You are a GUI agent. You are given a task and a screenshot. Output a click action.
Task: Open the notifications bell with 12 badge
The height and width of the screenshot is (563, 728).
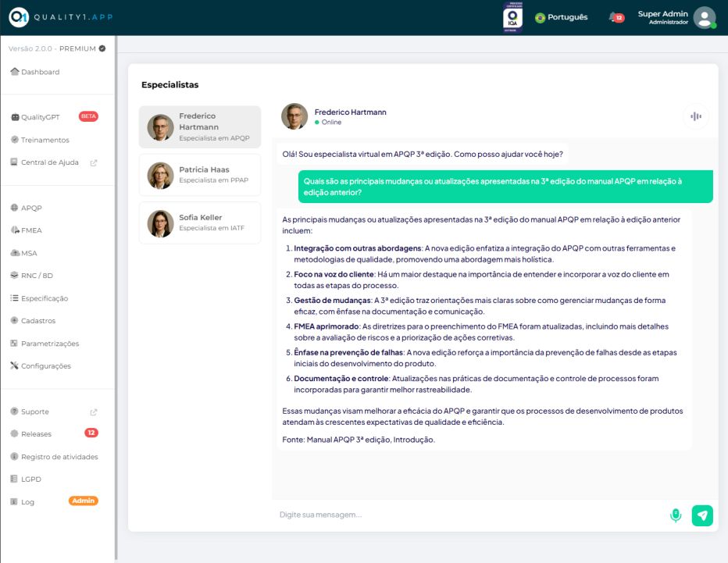point(616,17)
